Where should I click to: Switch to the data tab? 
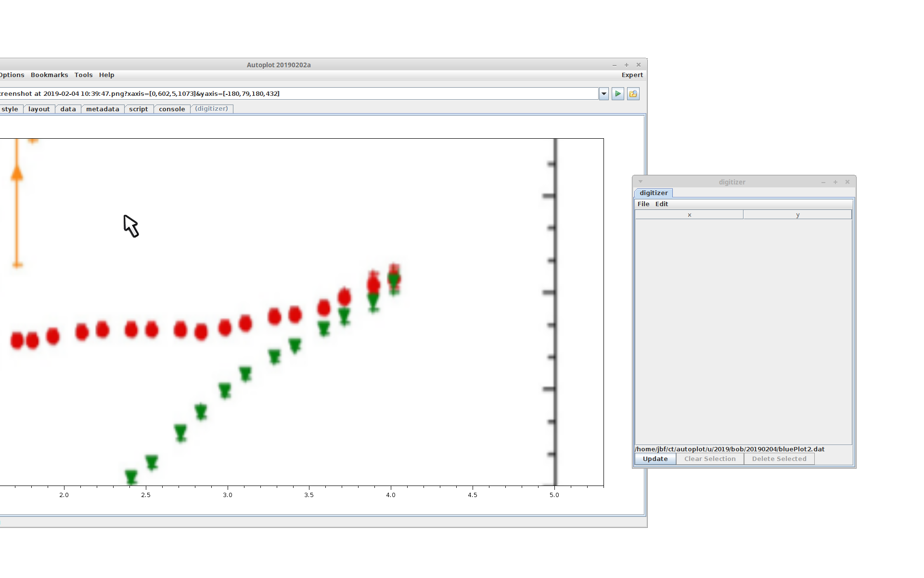coord(68,109)
